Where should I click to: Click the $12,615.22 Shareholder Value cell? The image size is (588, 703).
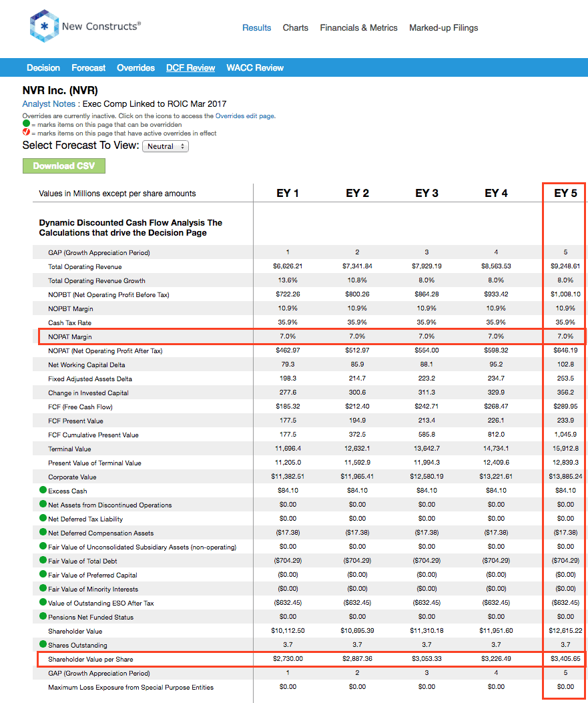pyautogui.click(x=565, y=630)
